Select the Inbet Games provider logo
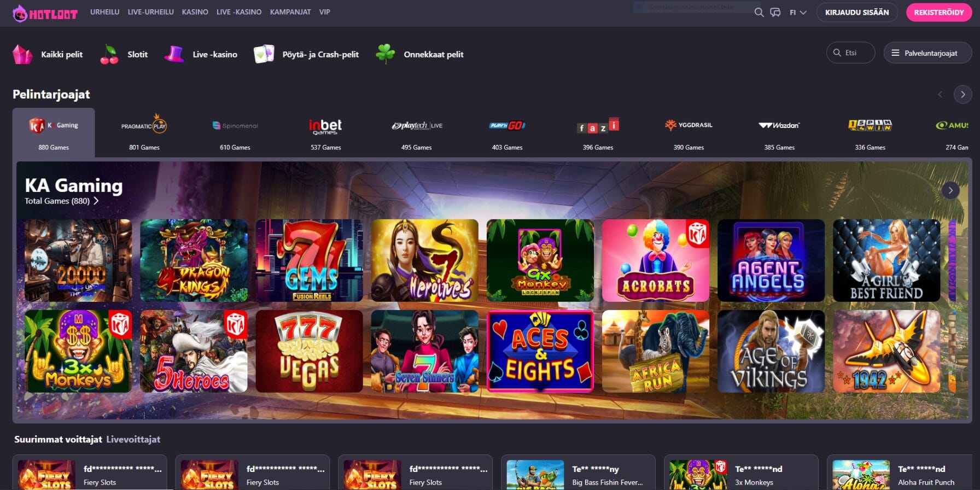Image resolution: width=980 pixels, height=490 pixels. tap(325, 126)
